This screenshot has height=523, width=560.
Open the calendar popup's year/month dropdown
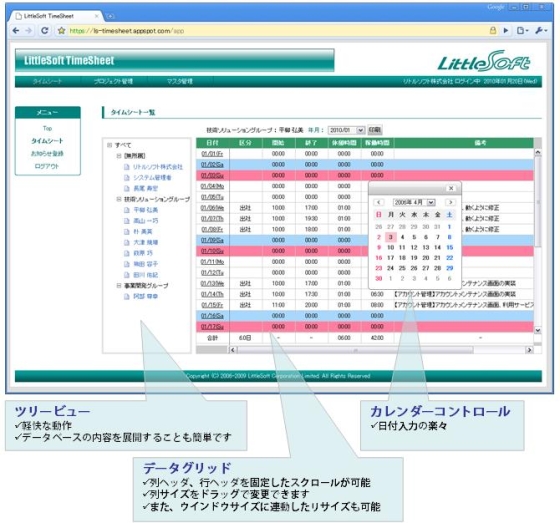(x=414, y=203)
